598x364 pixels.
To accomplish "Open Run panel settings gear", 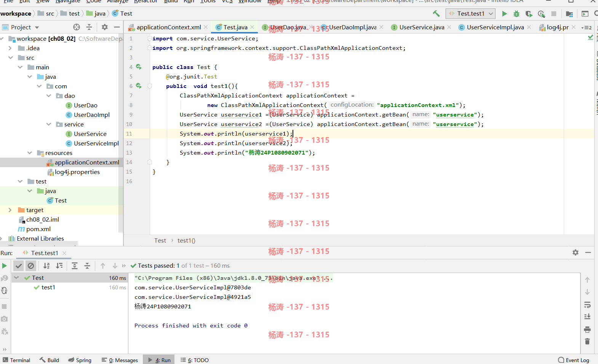I will (x=576, y=252).
